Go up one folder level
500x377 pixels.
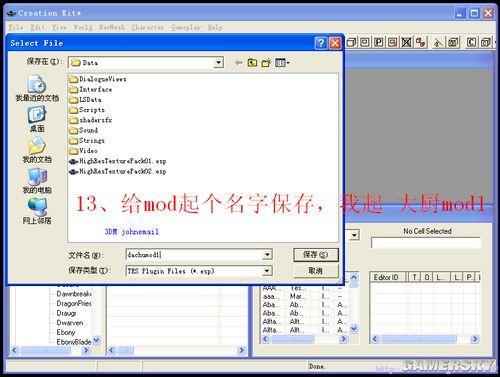coord(252,63)
